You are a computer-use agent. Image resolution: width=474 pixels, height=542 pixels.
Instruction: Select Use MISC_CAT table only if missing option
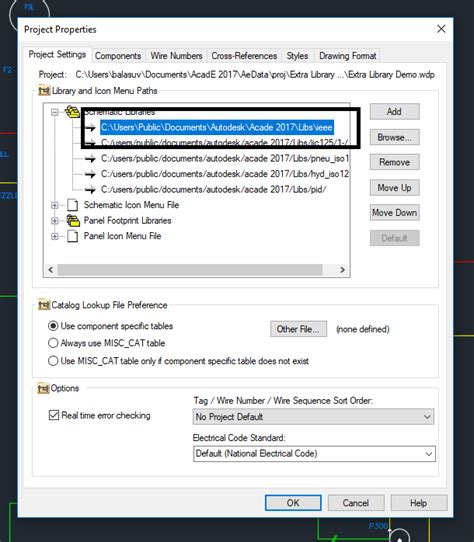click(x=53, y=361)
